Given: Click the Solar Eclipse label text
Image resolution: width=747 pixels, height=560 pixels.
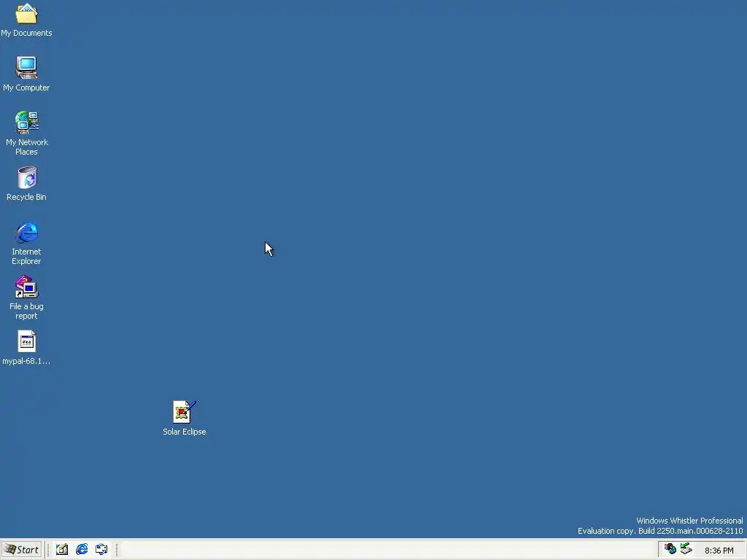Looking at the screenshot, I should coord(185,432).
